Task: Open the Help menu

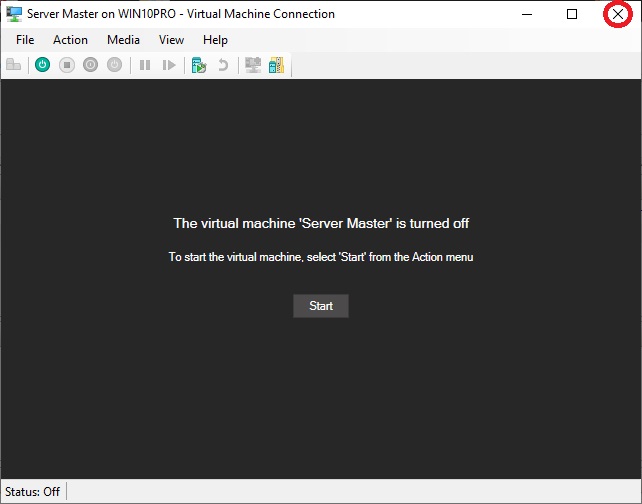Action: pos(215,40)
